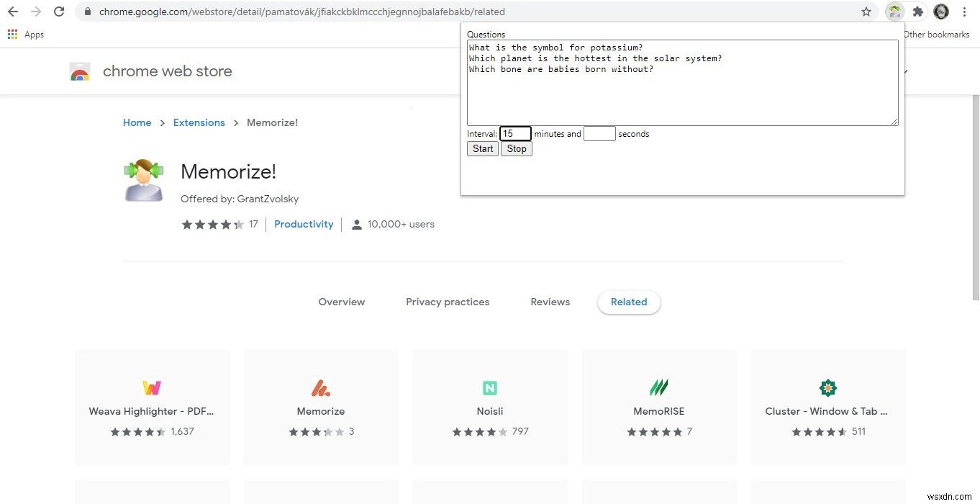Click the Stop button in popup
The width and height of the screenshot is (980, 504).
click(x=517, y=149)
